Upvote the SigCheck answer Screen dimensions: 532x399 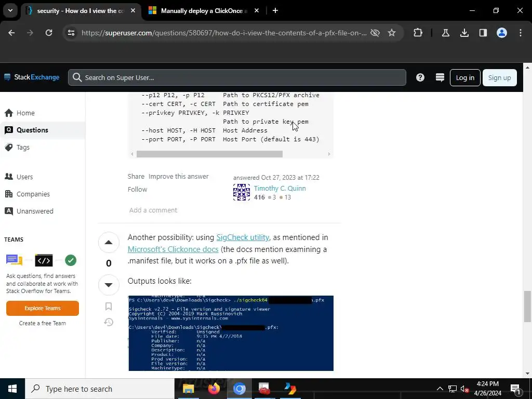point(109,242)
